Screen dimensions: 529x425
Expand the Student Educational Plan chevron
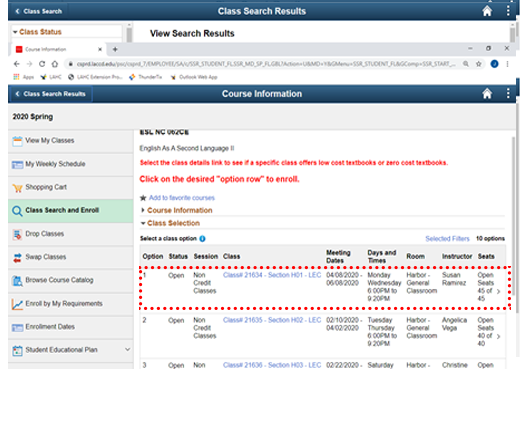(128, 349)
